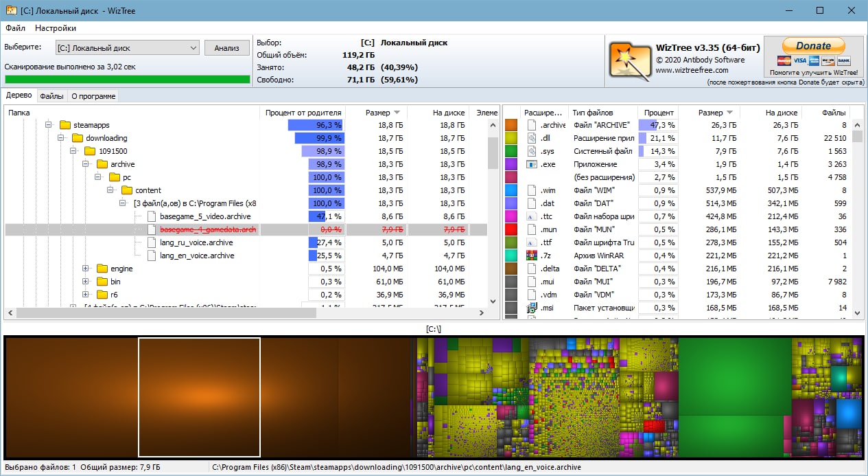The width and height of the screenshot is (868, 476).
Task: Switch to the Дерево tab
Action: (x=19, y=96)
